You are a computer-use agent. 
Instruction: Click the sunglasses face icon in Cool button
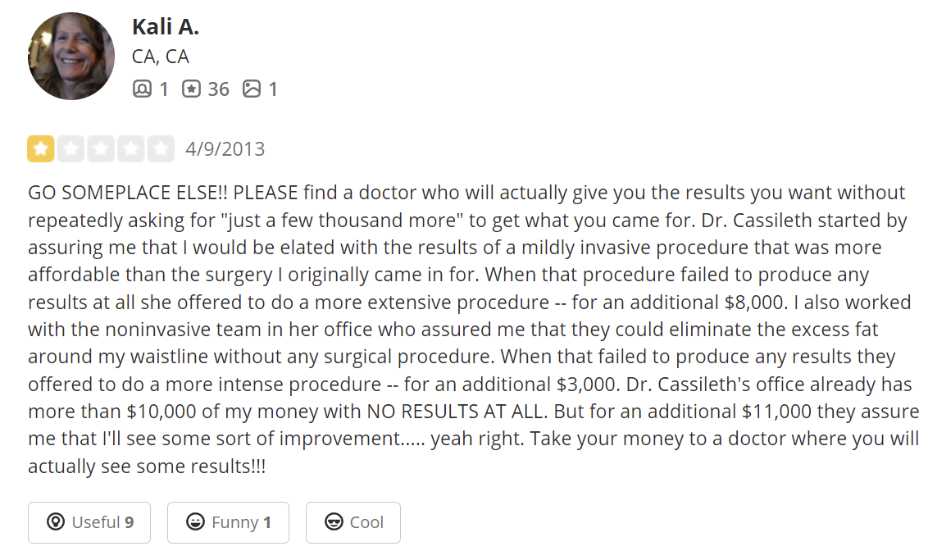[334, 522]
